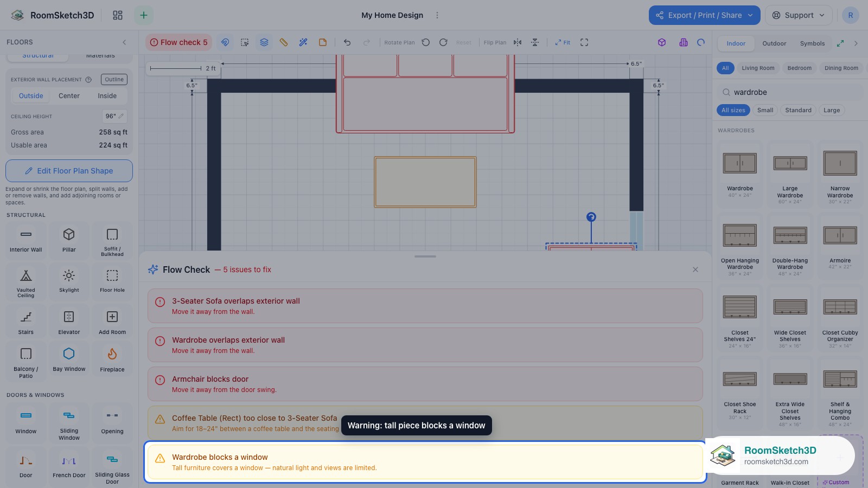Click the exterior wall placement help icon
This screenshot has height=488, width=868.
point(88,80)
